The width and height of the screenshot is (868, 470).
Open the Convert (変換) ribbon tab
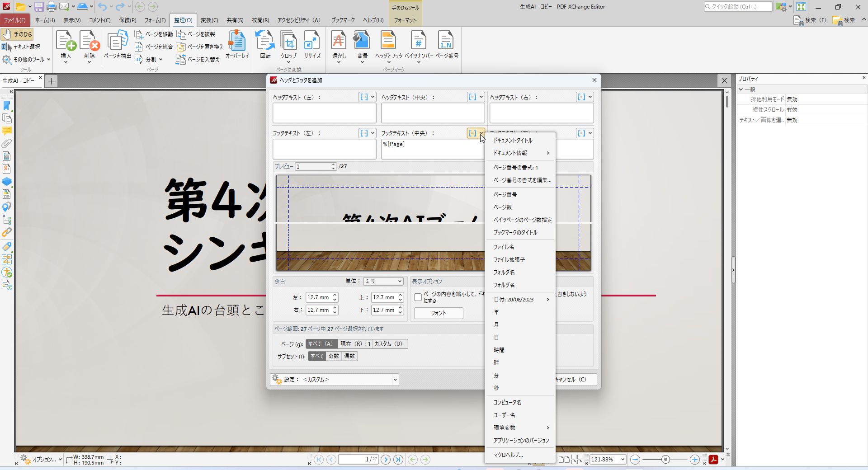pyautogui.click(x=209, y=20)
